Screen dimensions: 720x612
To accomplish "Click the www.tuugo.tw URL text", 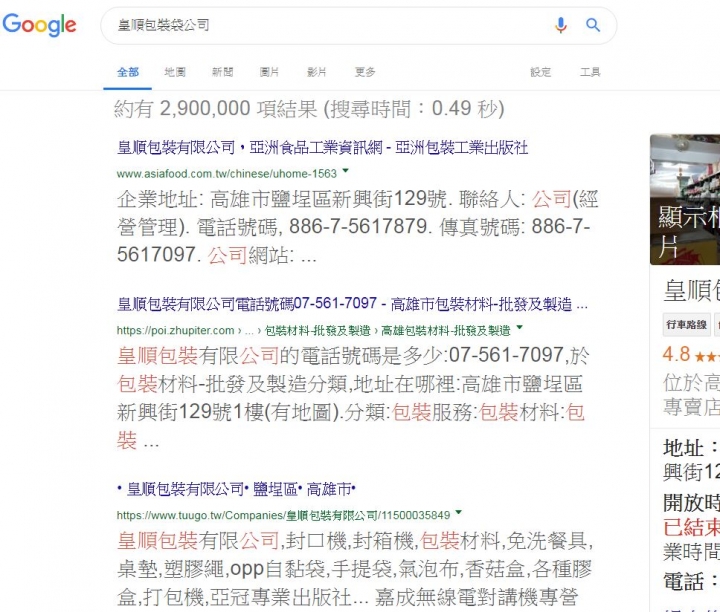I will (283, 515).
